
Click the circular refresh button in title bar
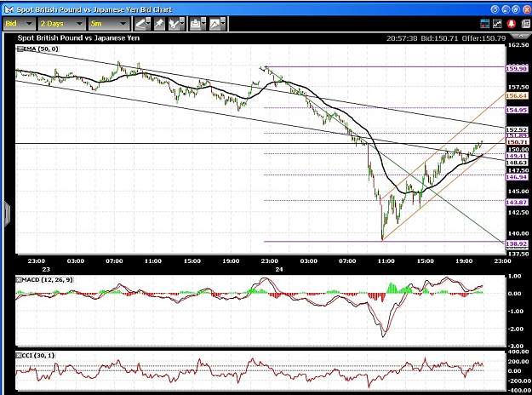(x=495, y=9)
